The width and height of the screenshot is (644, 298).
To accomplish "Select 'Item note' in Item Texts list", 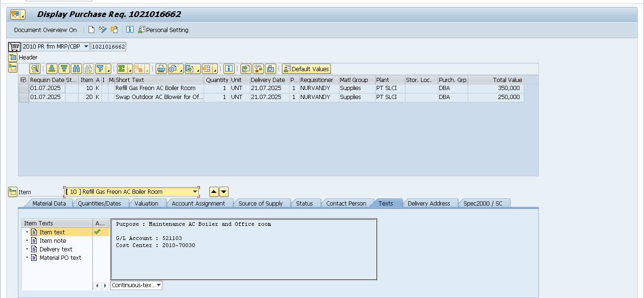I will click(x=53, y=240).
